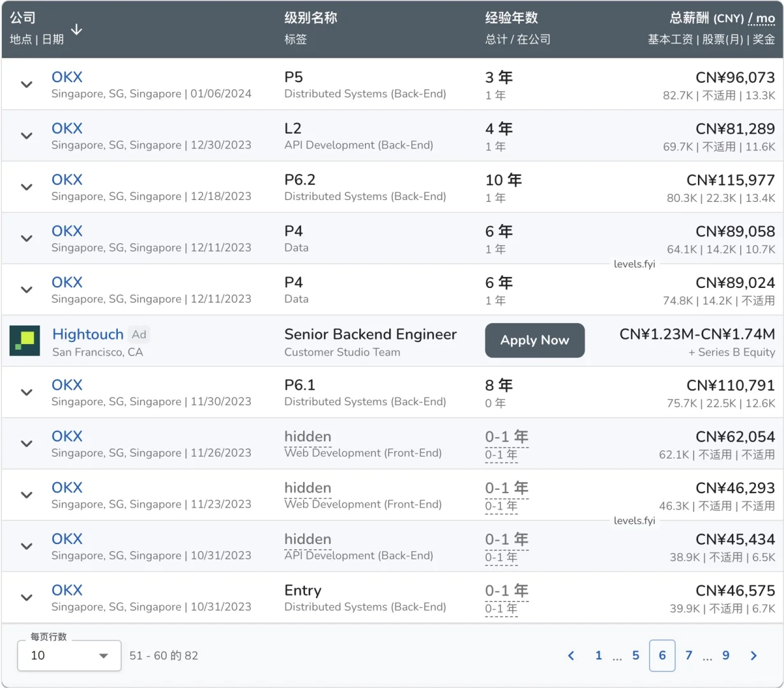The image size is (784, 688).
Task: Go to next page with right chevron
Action: 754,656
